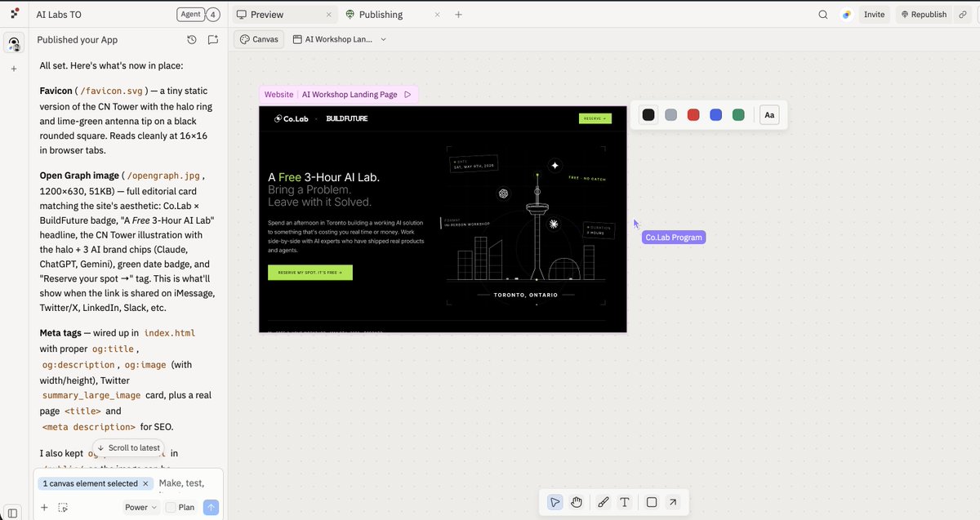Click the agent count badge '4'
The width and height of the screenshot is (980, 520).
point(213,15)
